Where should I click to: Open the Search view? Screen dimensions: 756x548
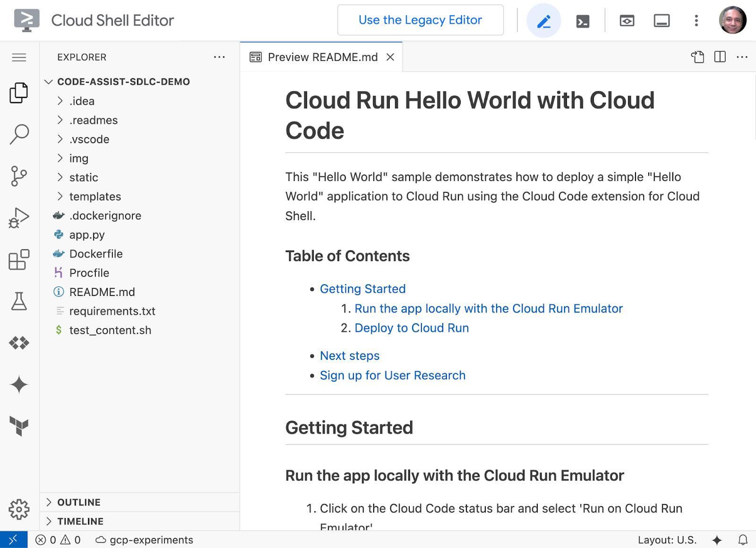[x=19, y=135]
